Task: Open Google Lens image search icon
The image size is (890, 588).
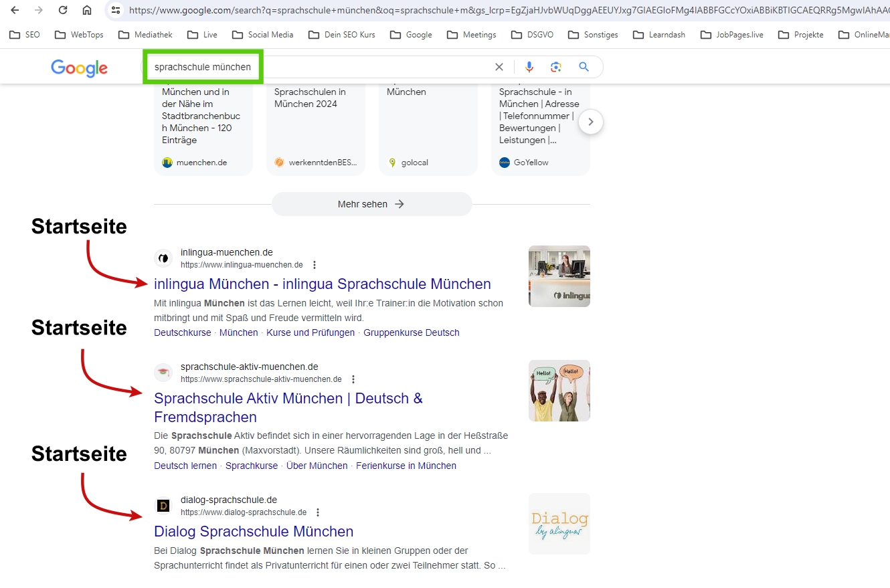Action: (555, 67)
